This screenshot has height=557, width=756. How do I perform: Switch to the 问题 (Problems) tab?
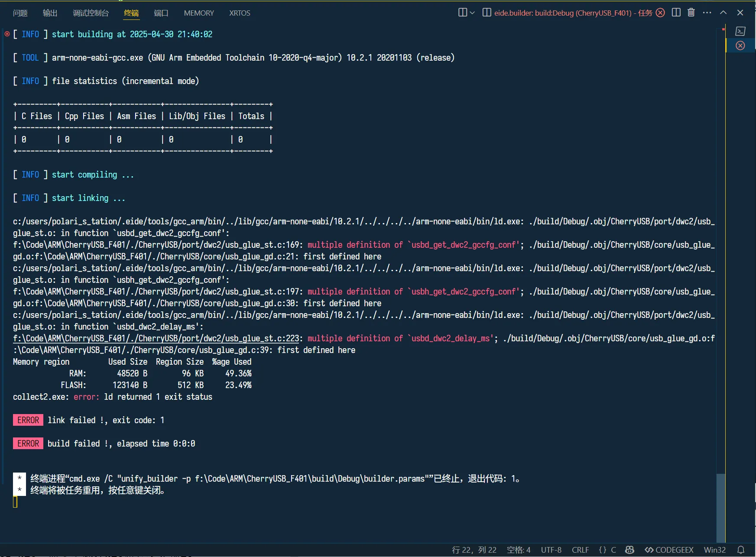[20, 13]
